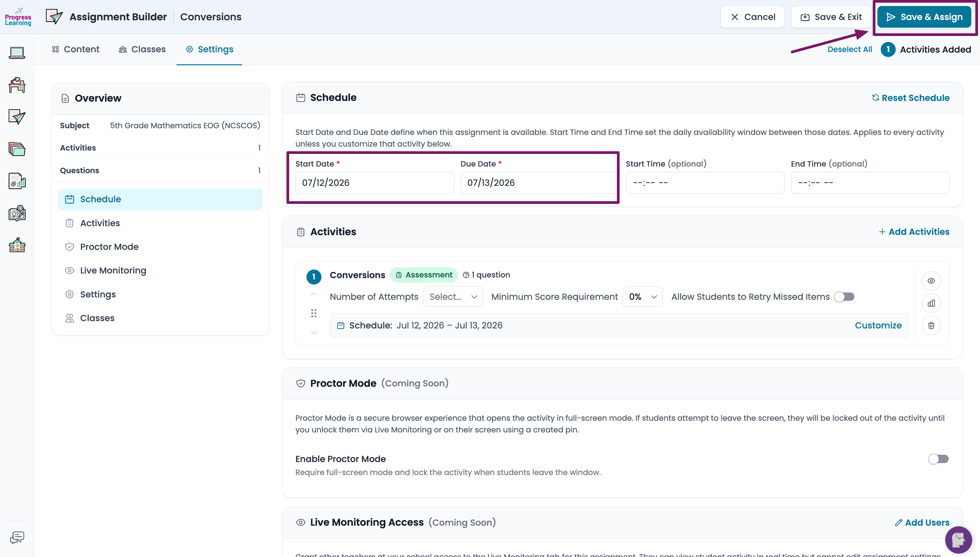Open the Minimum Score Requirement dropdown

642,297
